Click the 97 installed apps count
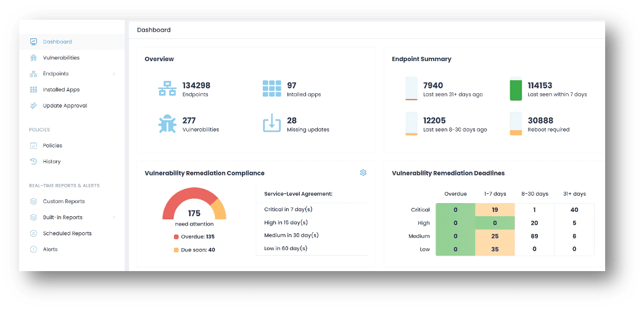Viewport: 644px width, 310px height. pyautogui.click(x=292, y=85)
